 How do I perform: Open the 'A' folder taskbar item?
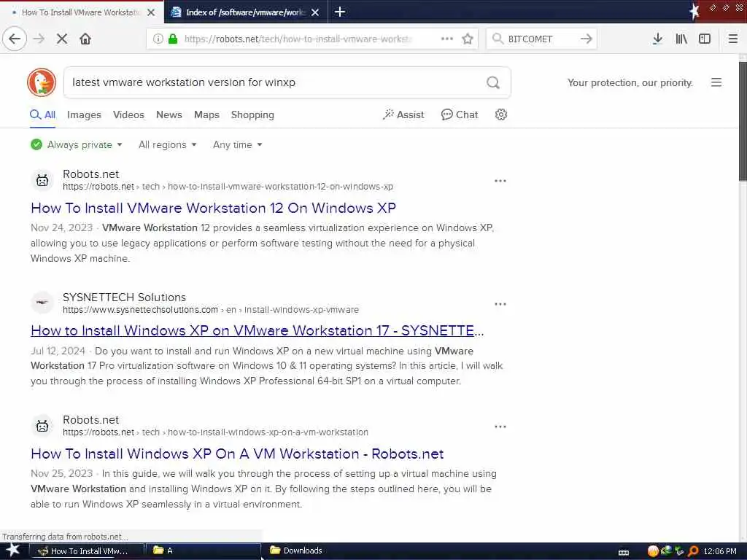coord(203,551)
